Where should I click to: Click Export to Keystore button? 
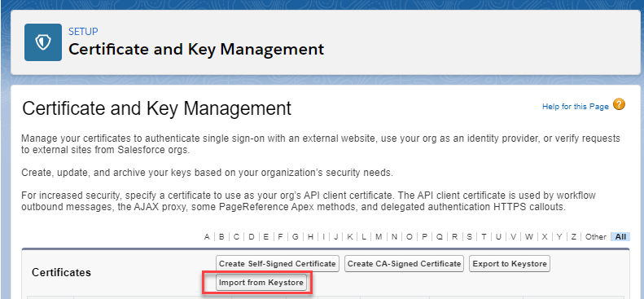pos(510,264)
